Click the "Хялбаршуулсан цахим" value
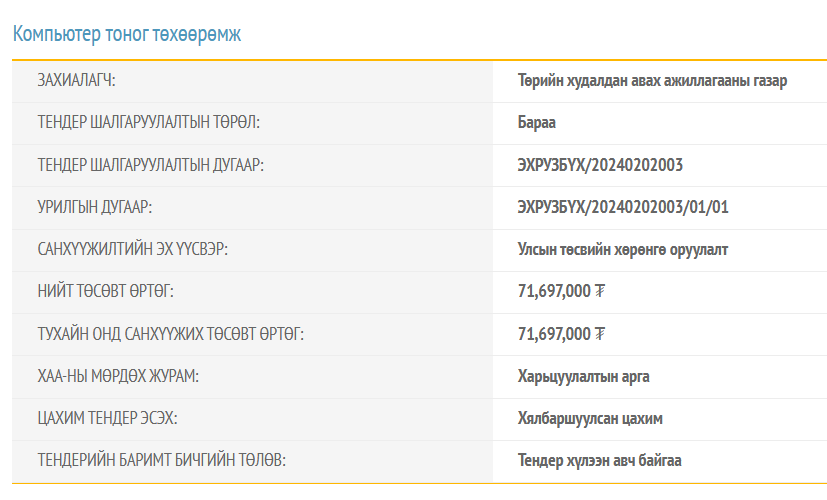The height and width of the screenshot is (500, 827). click(590, 418)
